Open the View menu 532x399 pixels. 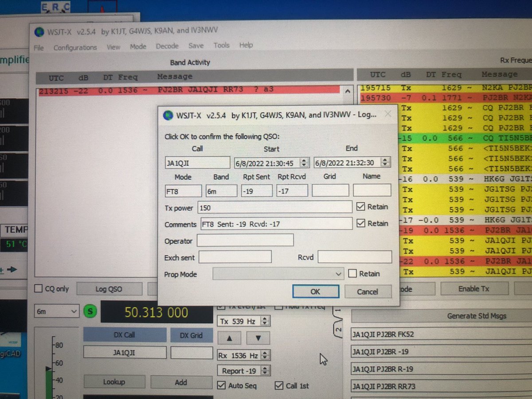click(113, 47)
